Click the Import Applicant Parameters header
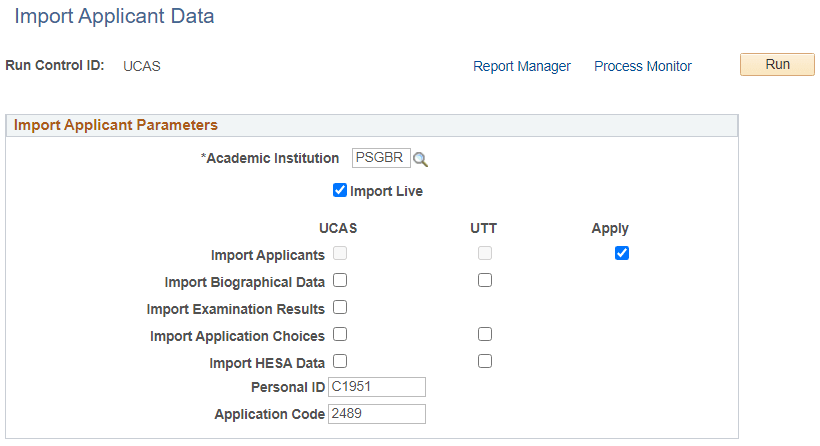The height and width of the screenshot is (446, 820). point(116,125)
